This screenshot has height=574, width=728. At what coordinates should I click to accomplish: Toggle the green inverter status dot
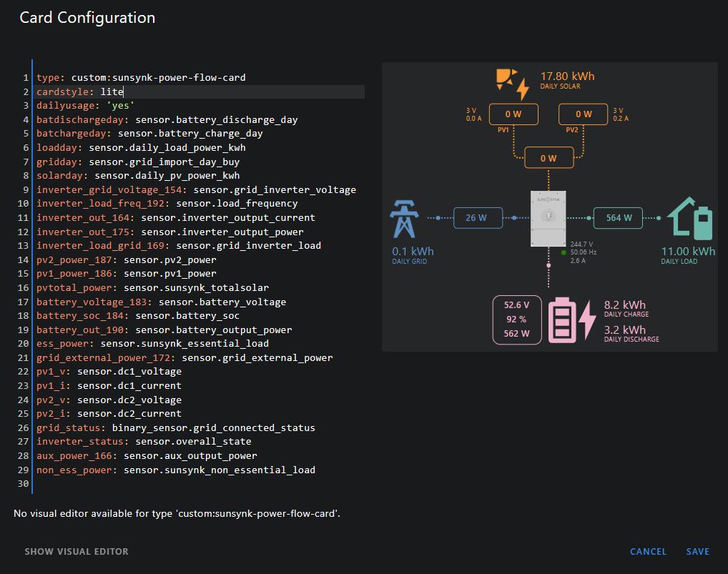click(564, 252)
